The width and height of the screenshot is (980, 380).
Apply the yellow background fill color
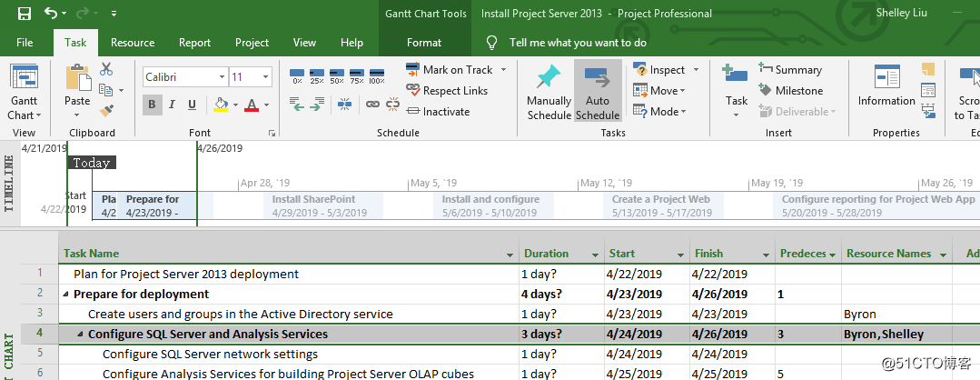221,105
